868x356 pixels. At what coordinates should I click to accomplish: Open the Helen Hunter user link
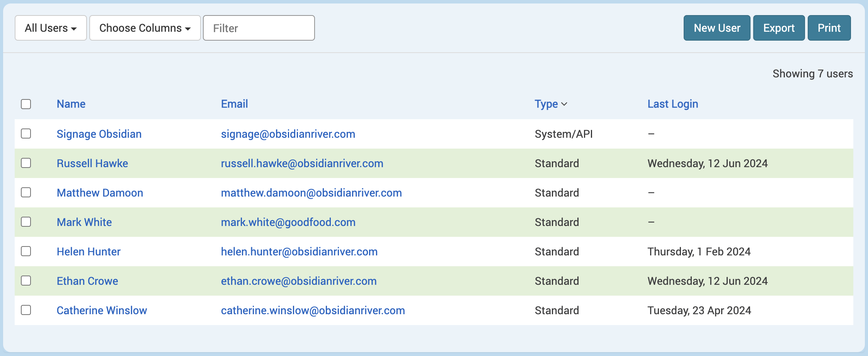89,252
